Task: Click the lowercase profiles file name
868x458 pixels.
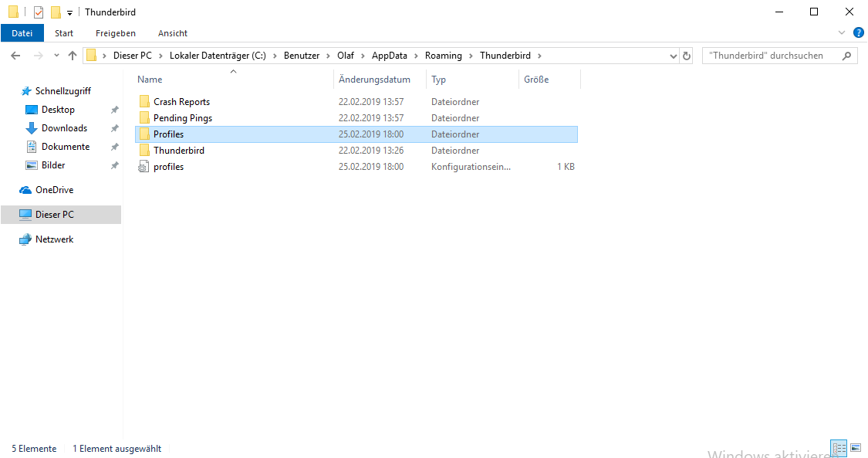Action: coord(169,167)
